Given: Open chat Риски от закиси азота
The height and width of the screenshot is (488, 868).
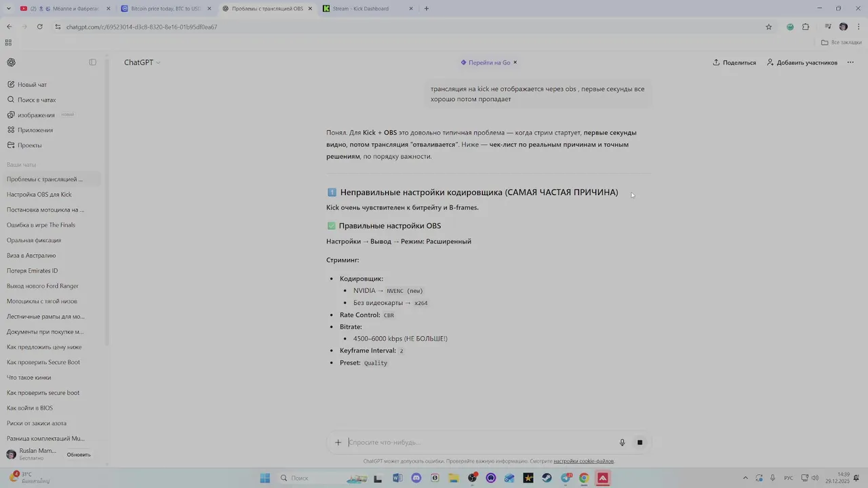Looking at the screenshot, I should [52, 423].
